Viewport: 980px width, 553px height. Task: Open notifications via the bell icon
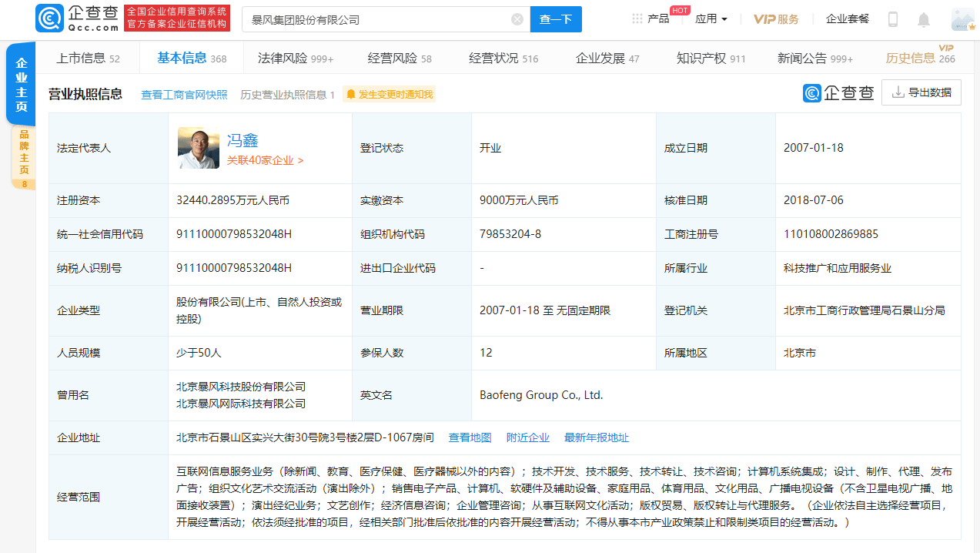pyautogui.click(x=924, y=18)
